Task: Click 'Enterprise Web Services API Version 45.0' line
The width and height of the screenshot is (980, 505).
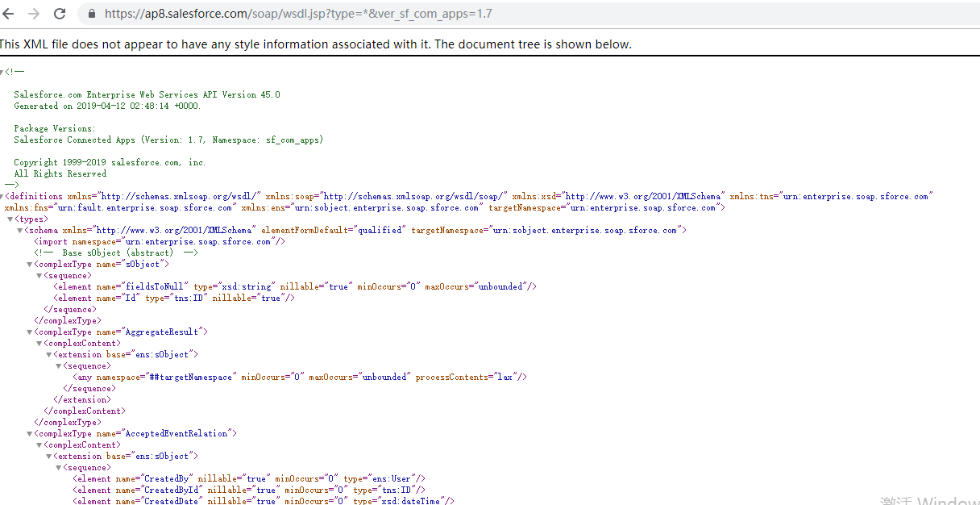Action: pyautogui.click(x=147, y=94)
